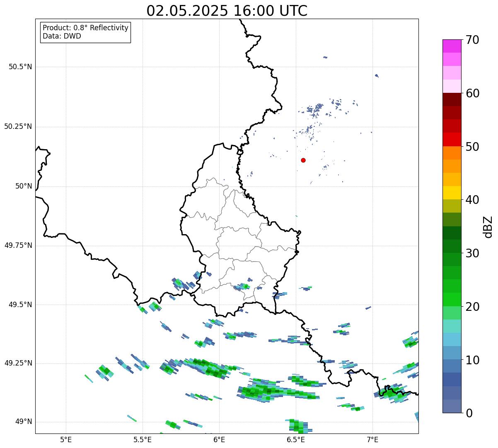Pick the grey-blue bottom colorbar segment above 0
Screen dimensions: 498x448
click(x=452, y=406)
